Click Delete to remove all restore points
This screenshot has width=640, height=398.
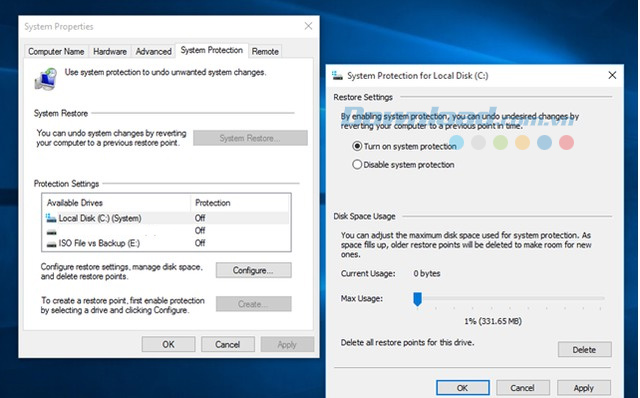pyautogui.click(x=584, y=349)
